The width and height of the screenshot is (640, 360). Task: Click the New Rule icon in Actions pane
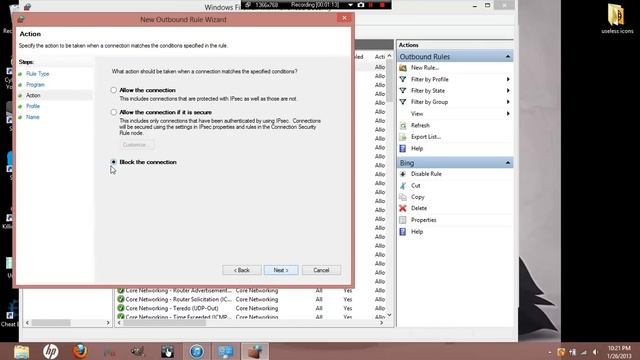coord(403,68)
